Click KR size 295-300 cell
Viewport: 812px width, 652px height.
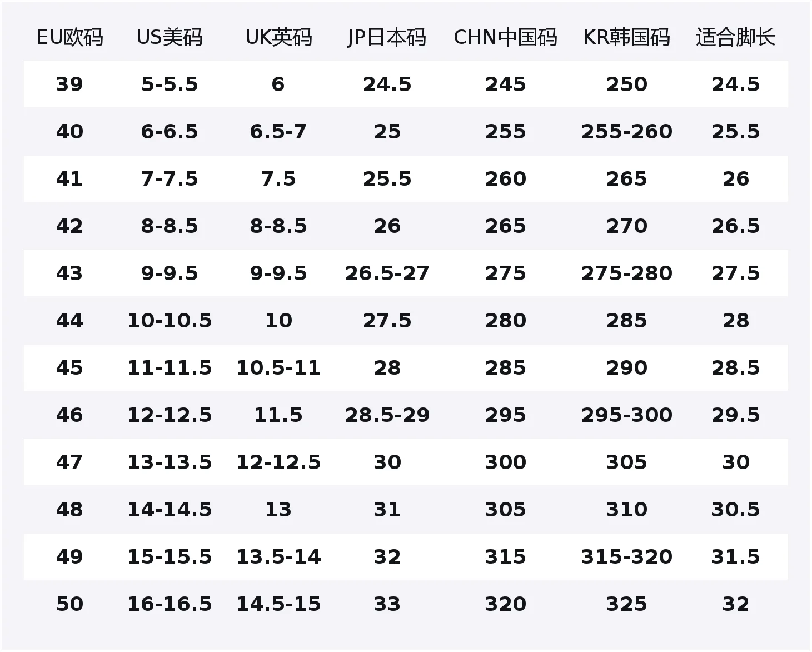pos(626,415)
